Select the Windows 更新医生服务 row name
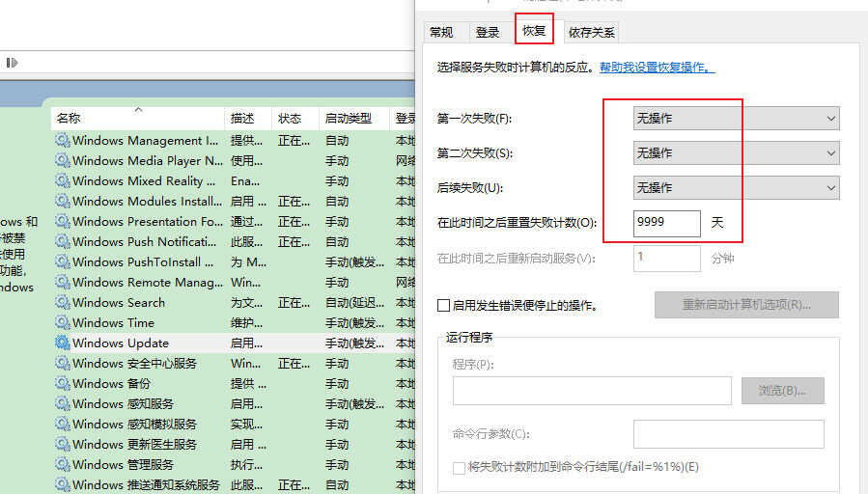Viewport: 868px width, 494px height. [134, 444]
